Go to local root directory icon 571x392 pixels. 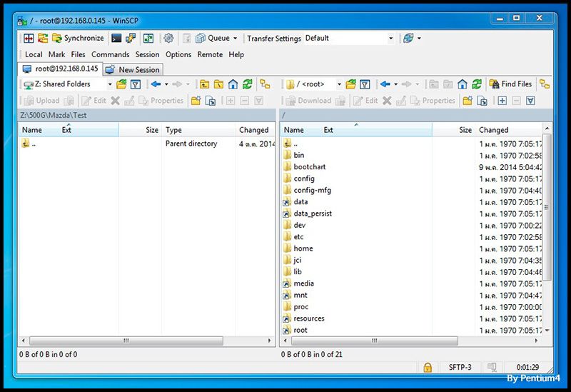click(218, 84)
